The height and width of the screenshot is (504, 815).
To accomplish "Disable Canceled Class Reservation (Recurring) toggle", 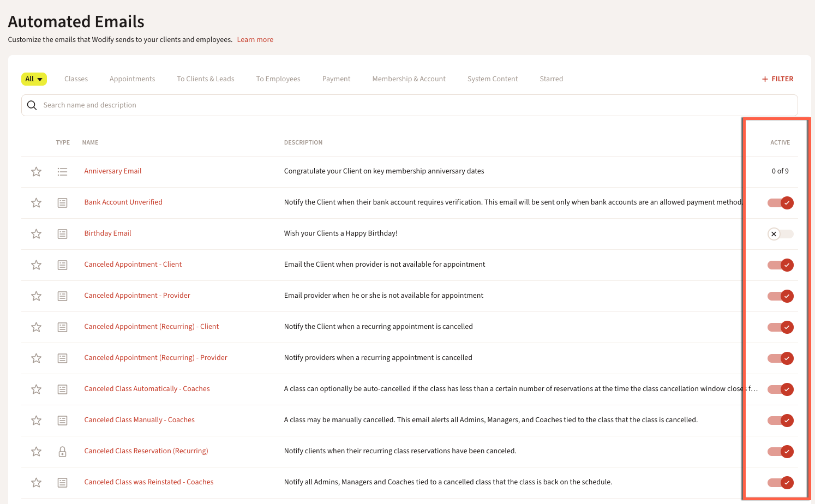I will [780, 452].
